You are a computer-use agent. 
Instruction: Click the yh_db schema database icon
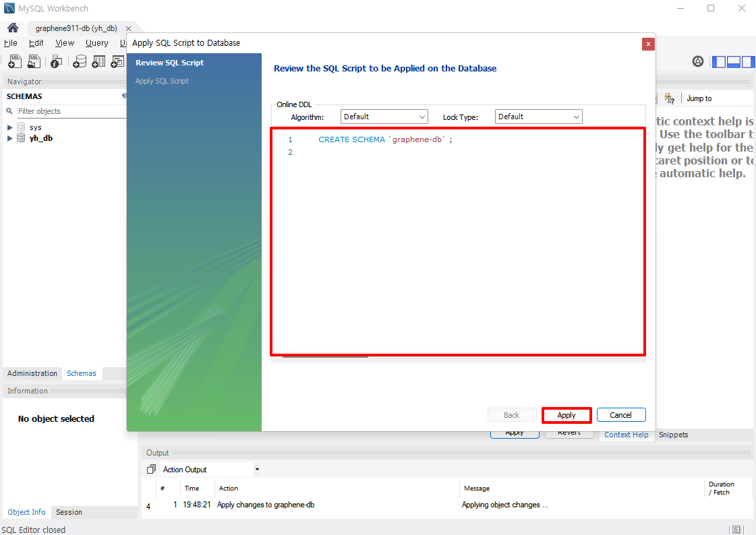[x=21, y=137]
